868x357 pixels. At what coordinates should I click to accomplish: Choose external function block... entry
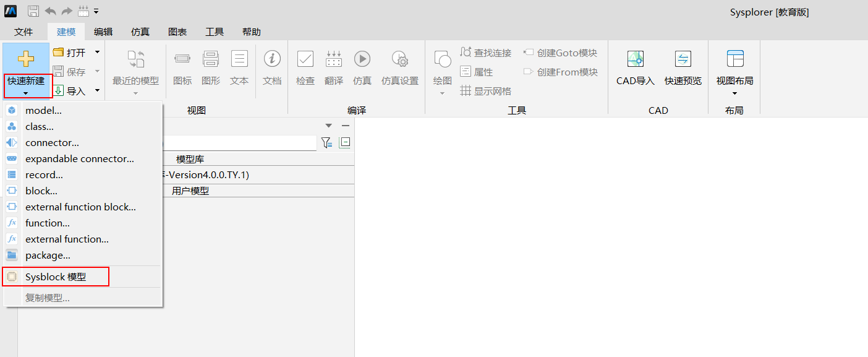[83, 207]
